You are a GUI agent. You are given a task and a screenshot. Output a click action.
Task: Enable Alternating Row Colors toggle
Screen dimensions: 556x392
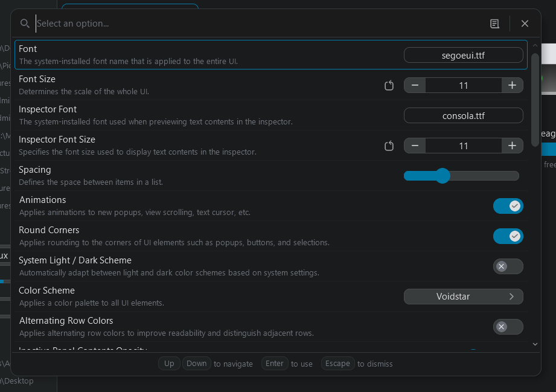click(x=508, y=327)
